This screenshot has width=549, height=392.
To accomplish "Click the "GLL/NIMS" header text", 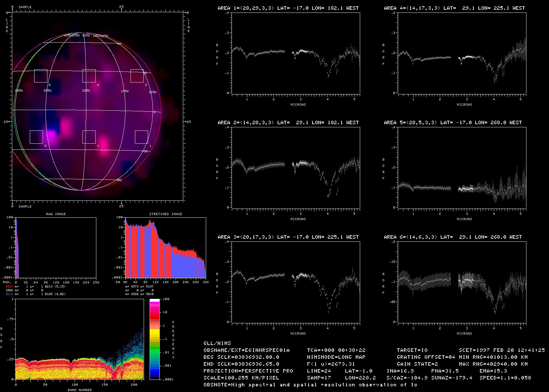I will pyautogui.click(x=217, y=343).
